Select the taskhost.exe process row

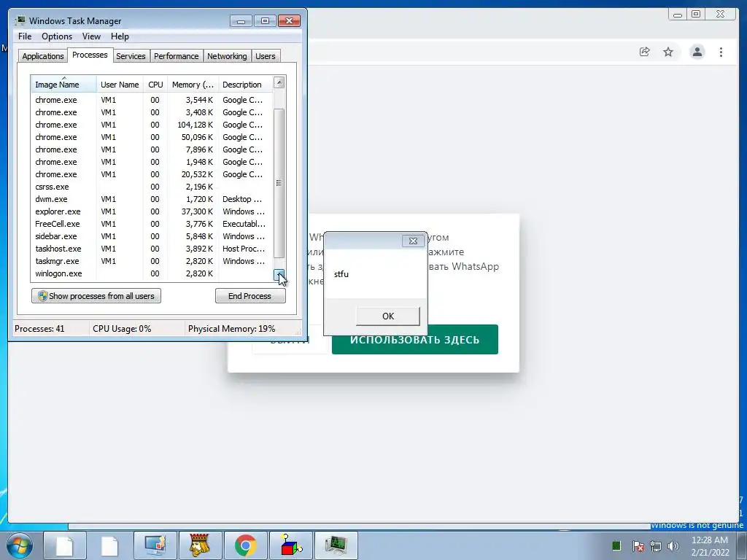152,249
